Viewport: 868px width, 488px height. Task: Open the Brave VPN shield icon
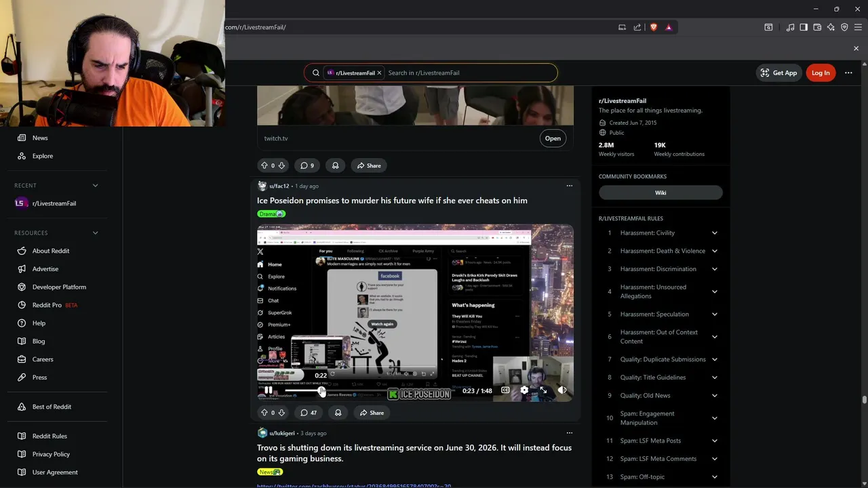[844, 27]
